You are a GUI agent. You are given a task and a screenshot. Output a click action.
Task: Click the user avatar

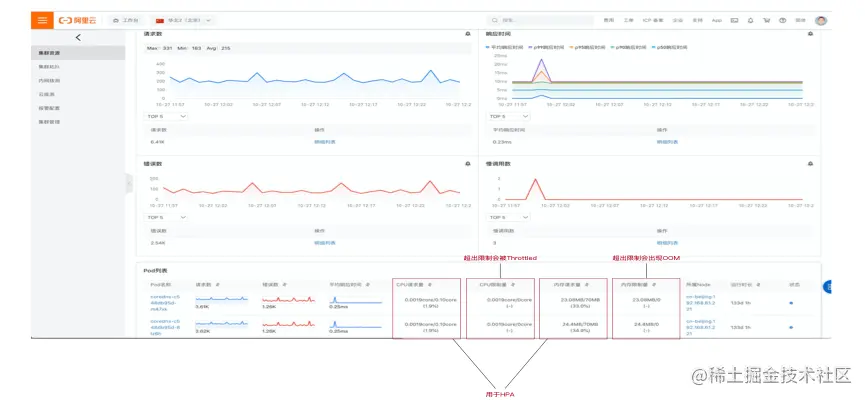tap(821, 20)
